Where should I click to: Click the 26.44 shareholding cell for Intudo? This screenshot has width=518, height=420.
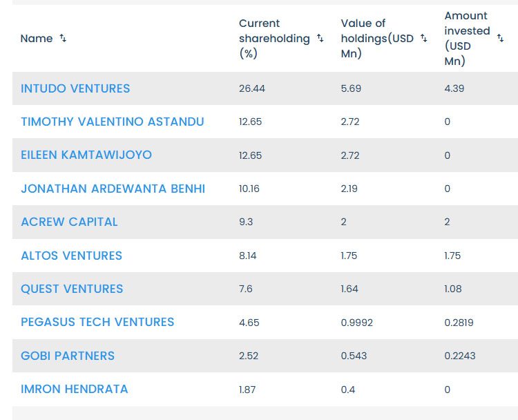click(252, 88)
